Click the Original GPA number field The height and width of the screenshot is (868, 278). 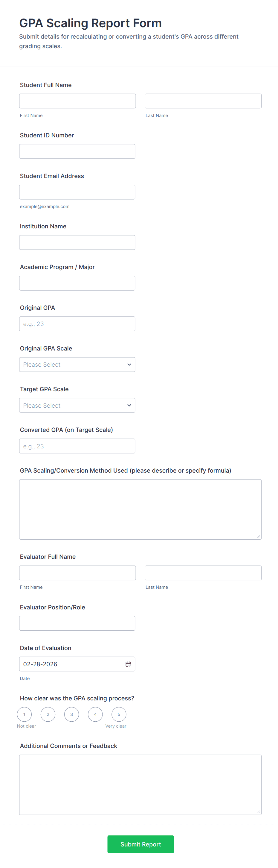tap(77, 324)
